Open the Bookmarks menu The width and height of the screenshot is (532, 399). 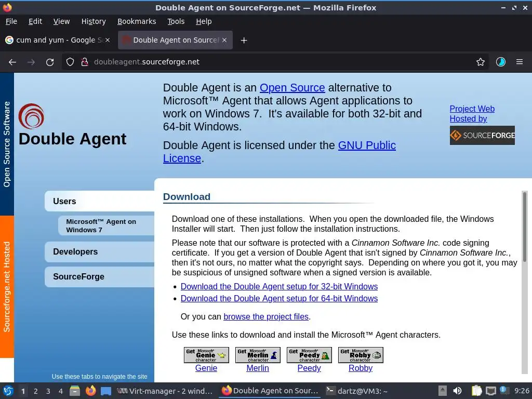coord(137,21)
